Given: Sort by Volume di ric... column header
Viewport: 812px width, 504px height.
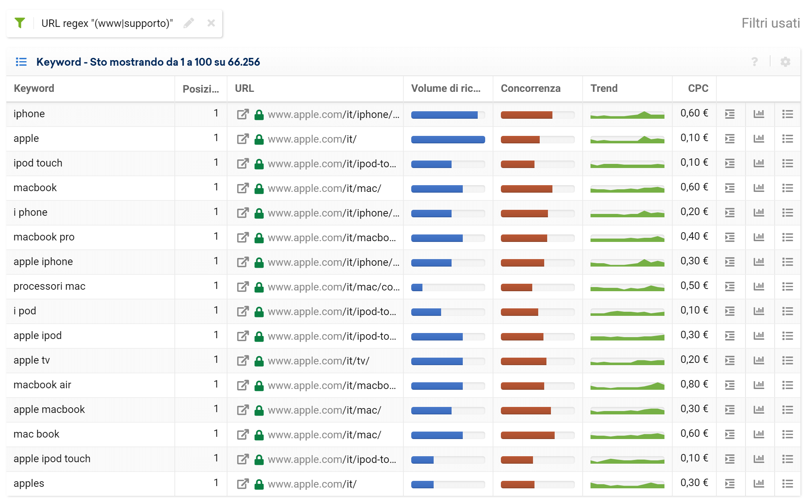Looking at the screenshot, I should (x=446, y=88).
